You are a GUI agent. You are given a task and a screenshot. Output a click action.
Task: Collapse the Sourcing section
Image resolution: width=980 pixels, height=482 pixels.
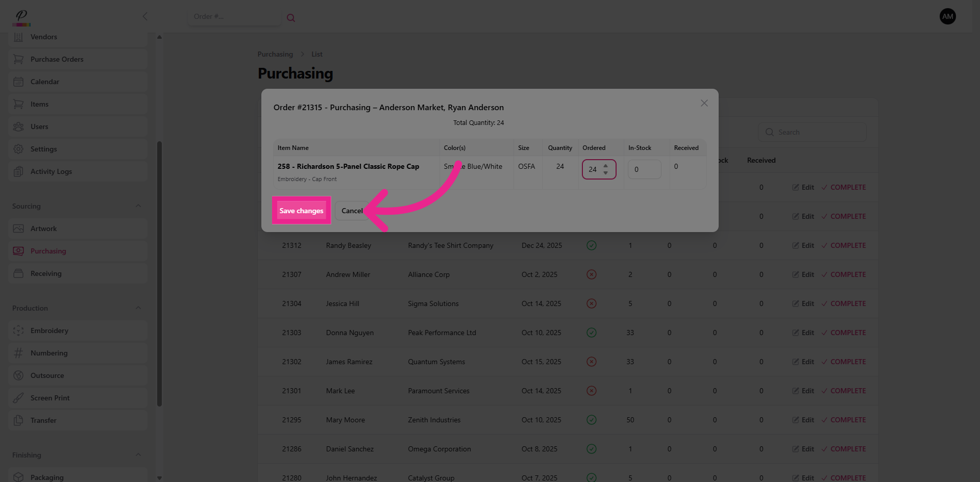coord(138,206)
